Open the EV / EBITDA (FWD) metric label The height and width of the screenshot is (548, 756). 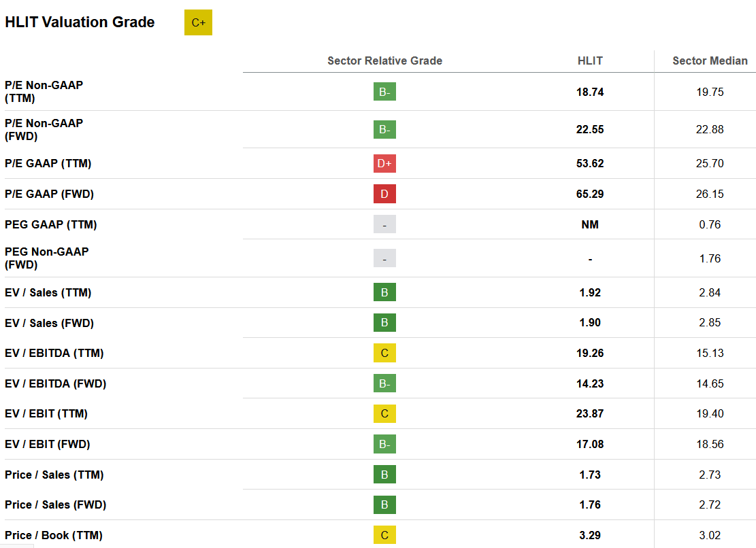coord(55,383)
